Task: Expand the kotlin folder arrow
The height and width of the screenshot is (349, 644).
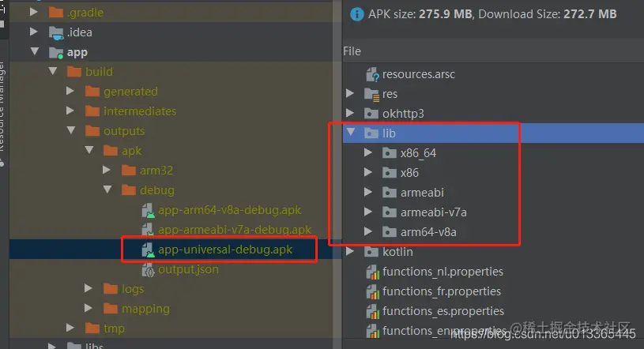Action: [x=350, y=251]
